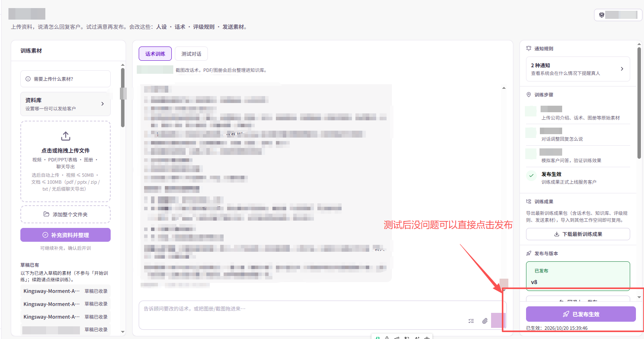
Task: Click the left panel vertical scrollbar thumb
Action: tap(123, 98)
